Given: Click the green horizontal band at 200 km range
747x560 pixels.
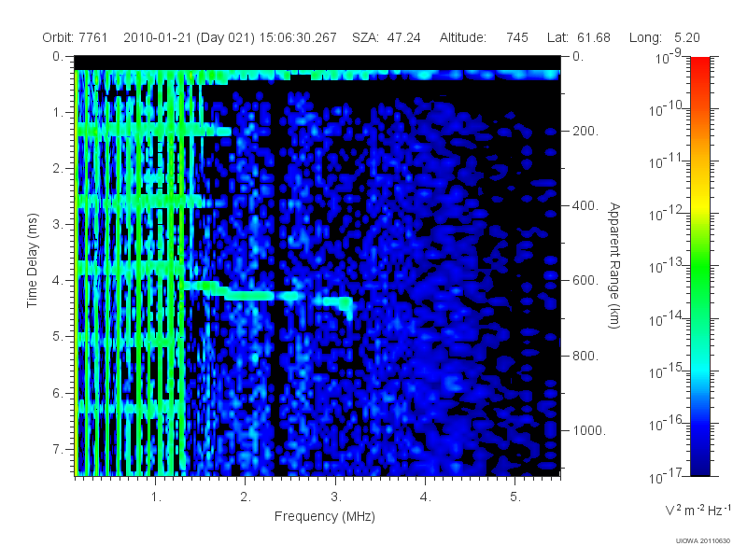Looking at the screenshot, I should tap(152, 130).
